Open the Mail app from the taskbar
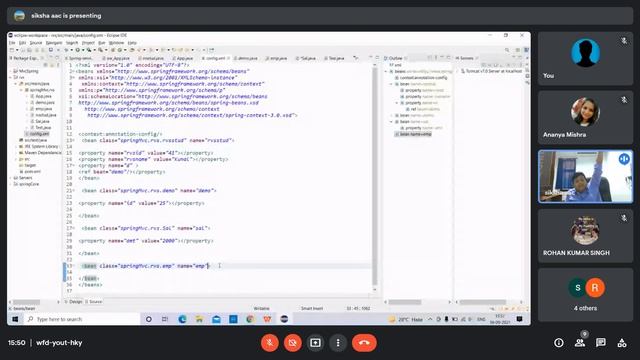The width and height of the screenshot is (640, 360). coord(216,319)
